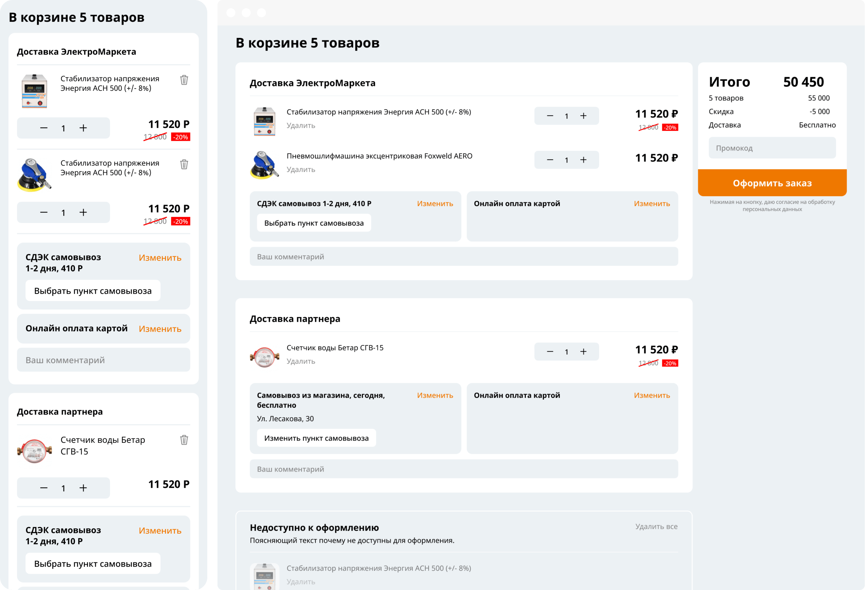Focus desktop Ваш комментарий field in Доставка партнера
The width and height of the screenshot is (868, 590).
464,469
